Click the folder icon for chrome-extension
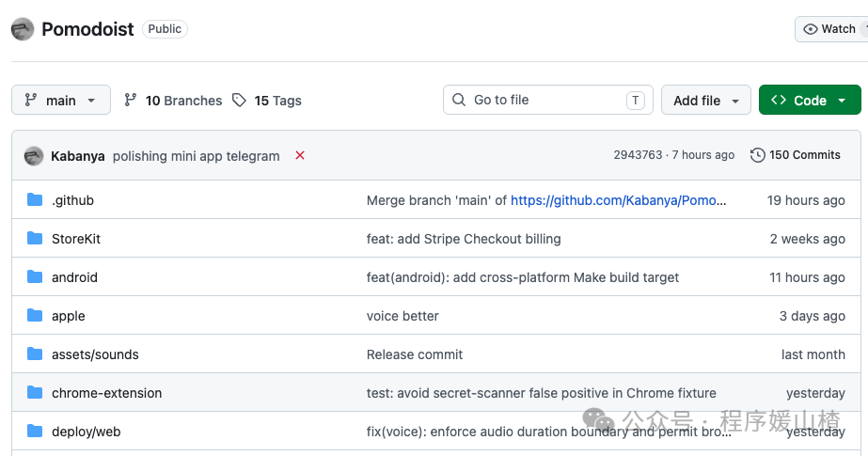This screenshot has height=456, width=868. (35, 392)
